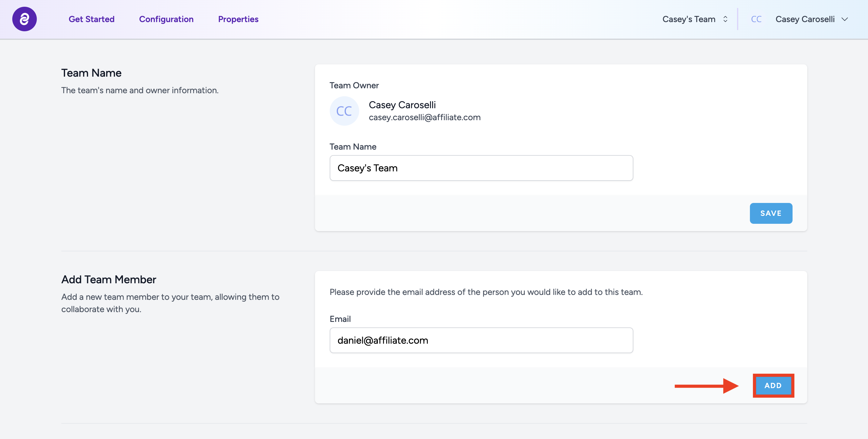Select the casey.caroselli@affiliate.com email text
Image resolution: width=868 pixels, height=439 pixels.
(424, 117)
